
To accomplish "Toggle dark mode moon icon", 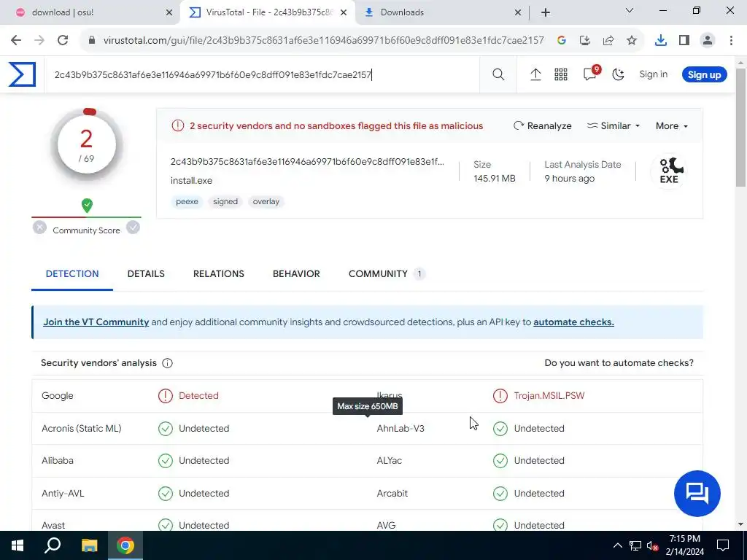I will pyautogui.click(x=618, y=74).
